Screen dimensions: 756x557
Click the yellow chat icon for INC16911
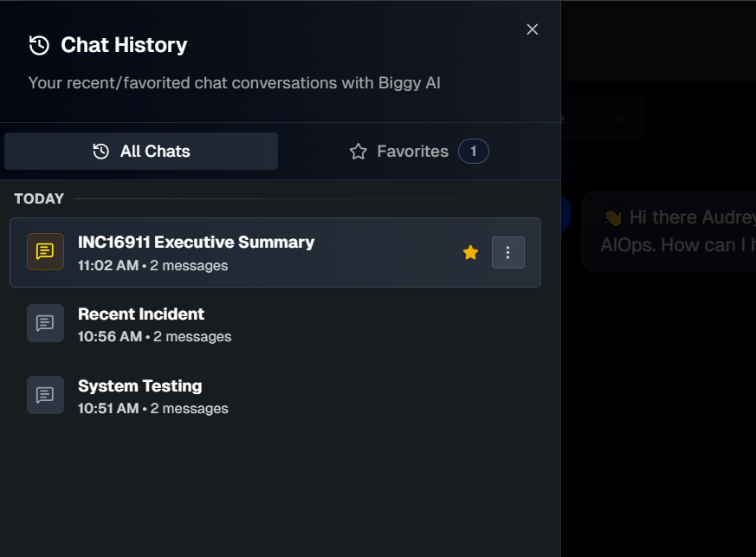tap(45, 252)
